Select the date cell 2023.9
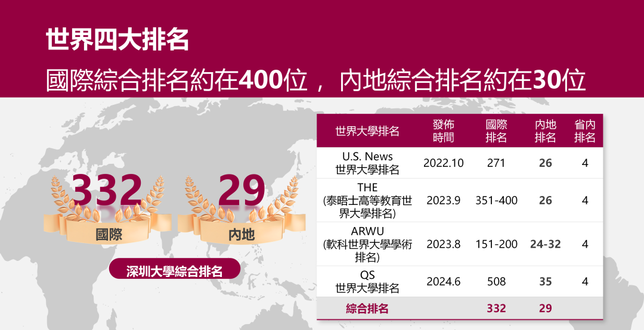Screen dimensions: 644x330 tap(443, 200)
